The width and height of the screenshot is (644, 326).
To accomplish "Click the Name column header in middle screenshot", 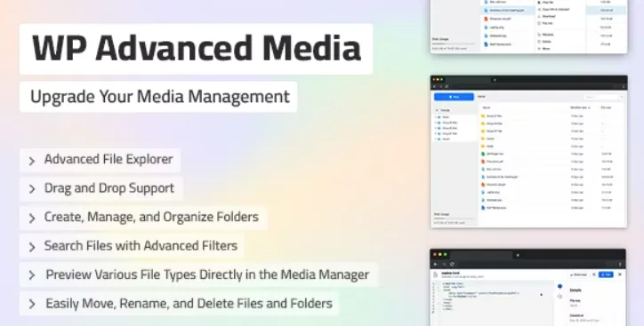I will point(487,107).
